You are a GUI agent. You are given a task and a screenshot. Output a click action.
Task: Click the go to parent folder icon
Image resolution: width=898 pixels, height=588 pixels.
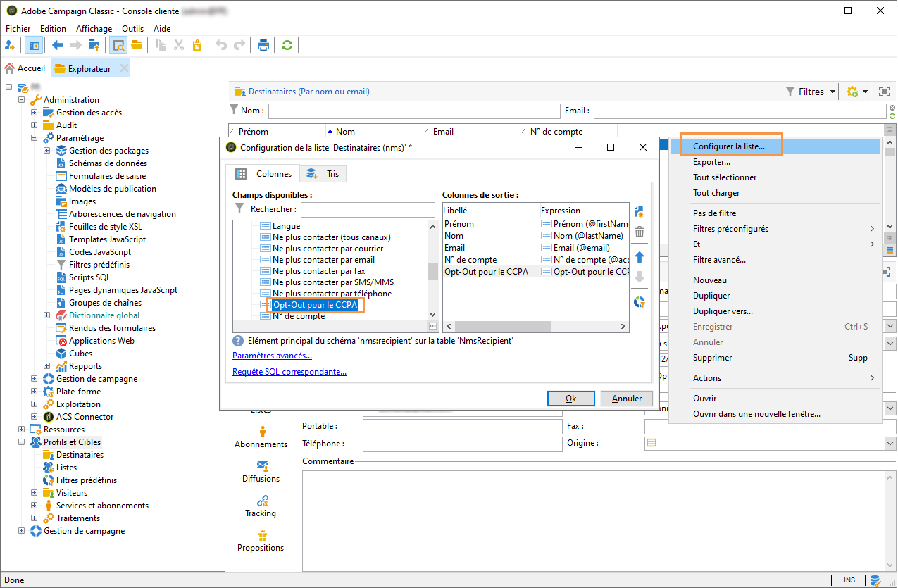(94, 45)
